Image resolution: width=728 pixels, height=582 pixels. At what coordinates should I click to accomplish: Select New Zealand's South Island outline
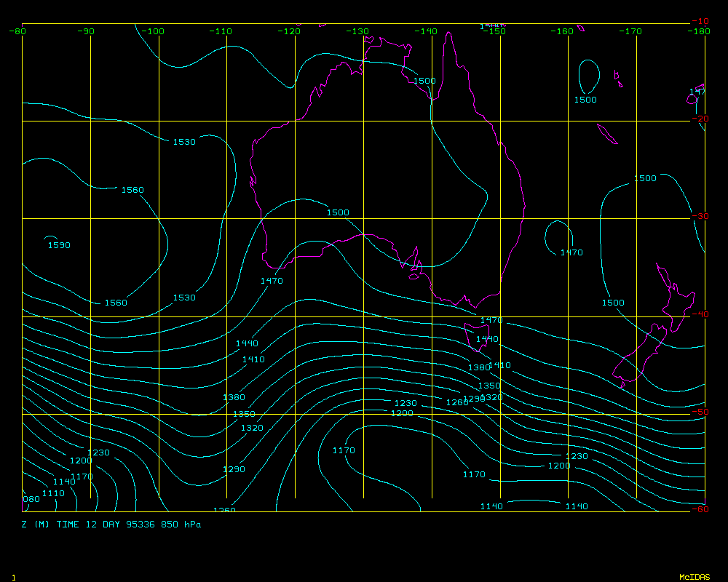(x=641, y=356)
